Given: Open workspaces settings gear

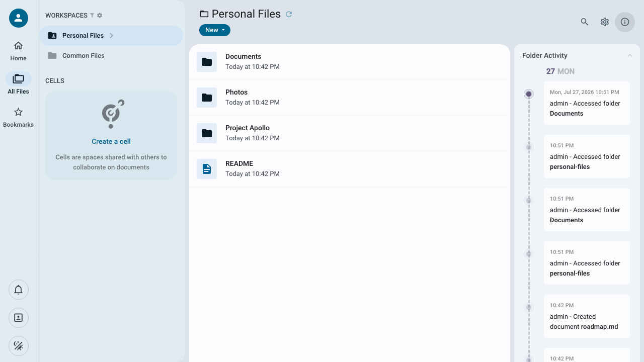Looking at the screenshot, I should click(x=100, y=16).
